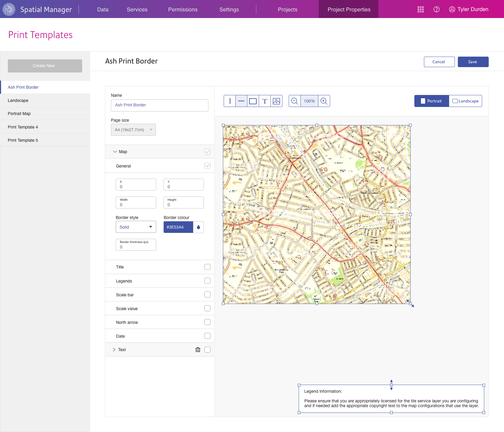Viewport: 504px width, 432px height.
Task: Select the text tool
Action: point(265,101)
